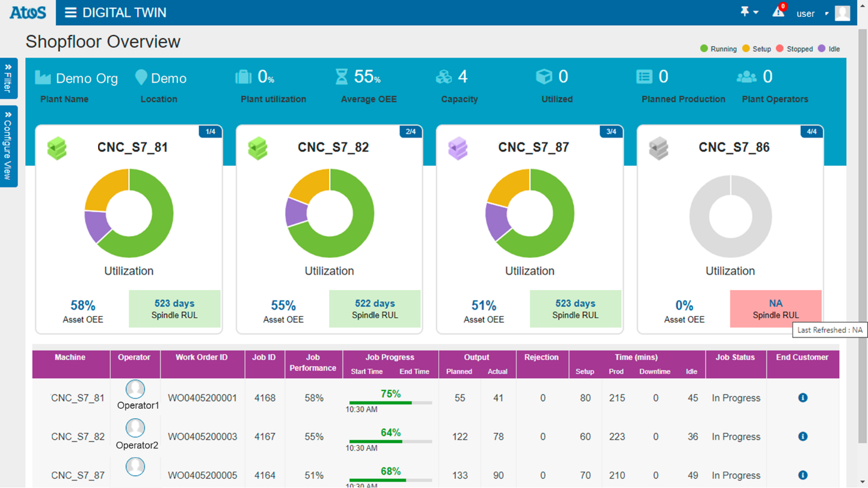Click the Machine column header
This screenshot has width=868, height=488.
(70, 358)
